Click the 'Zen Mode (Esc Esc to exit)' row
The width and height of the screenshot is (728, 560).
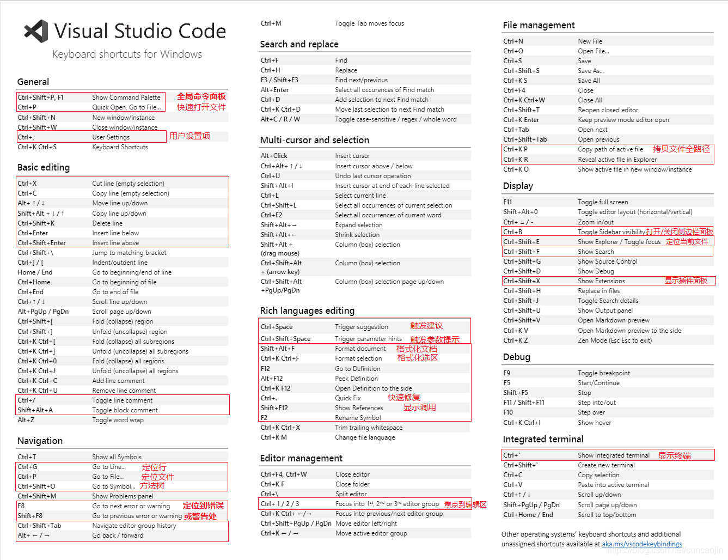pos(608,340)
